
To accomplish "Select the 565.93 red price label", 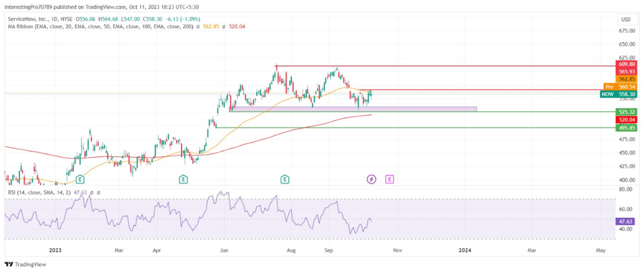I will pyautogui.click(x=626, y=72).
